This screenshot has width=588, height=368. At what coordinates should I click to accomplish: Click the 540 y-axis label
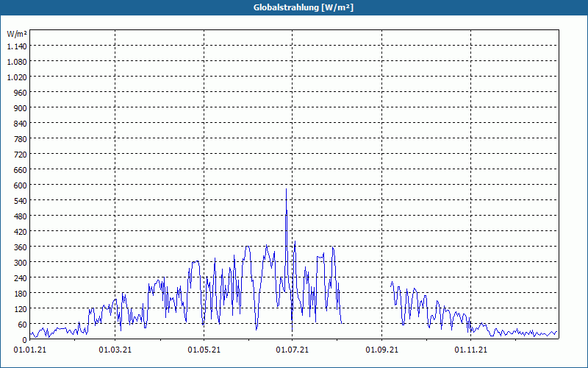coord(21,200)
